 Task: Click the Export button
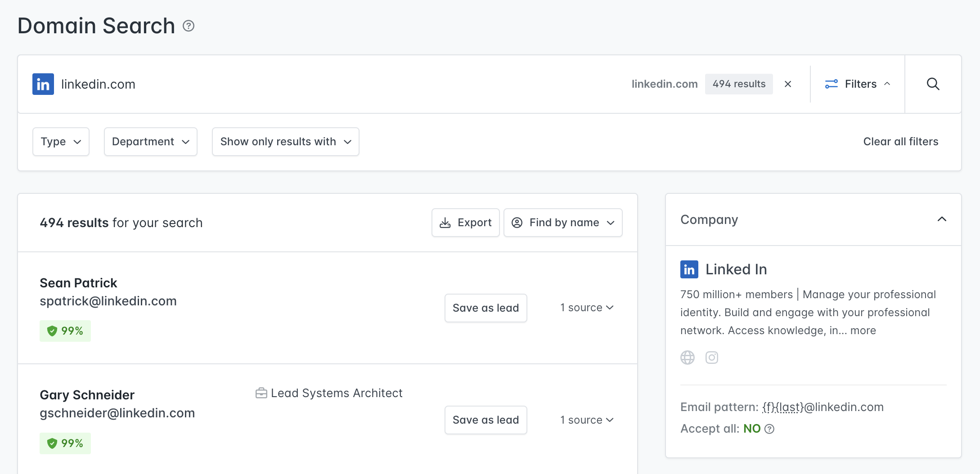(466, 223)
